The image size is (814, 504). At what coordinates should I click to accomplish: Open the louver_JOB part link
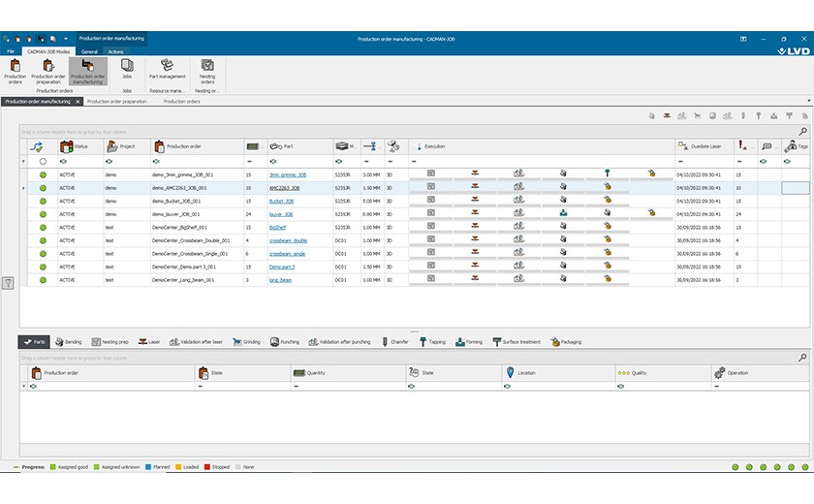pyautogui.click(x=281, y=214)
